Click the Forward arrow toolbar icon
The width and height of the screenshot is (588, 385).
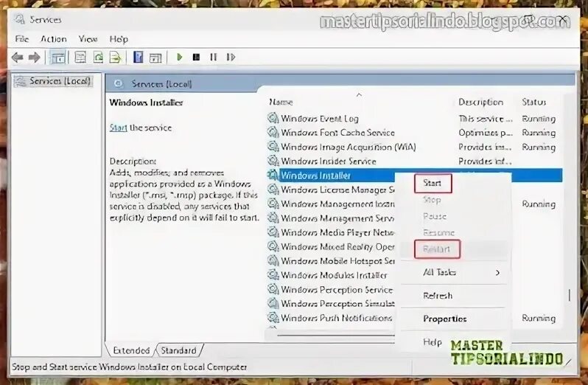[x=34, y=58]
